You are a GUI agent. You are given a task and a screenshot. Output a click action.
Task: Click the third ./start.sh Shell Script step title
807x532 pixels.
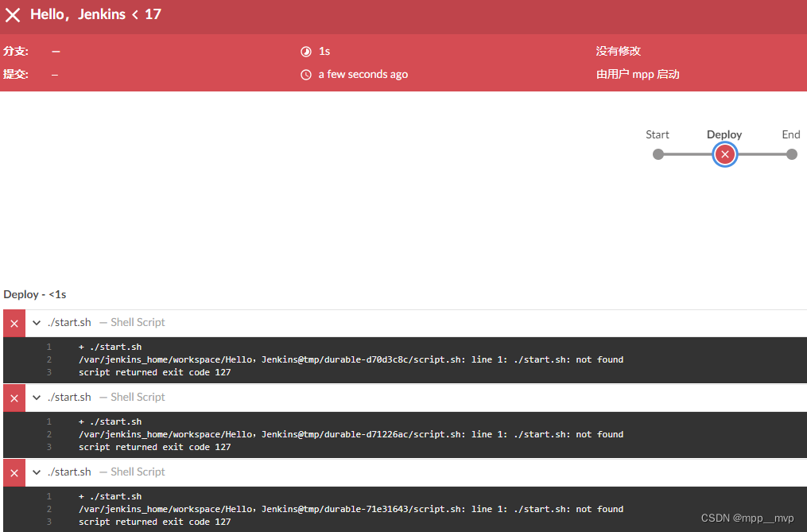[x=106, y=472]
